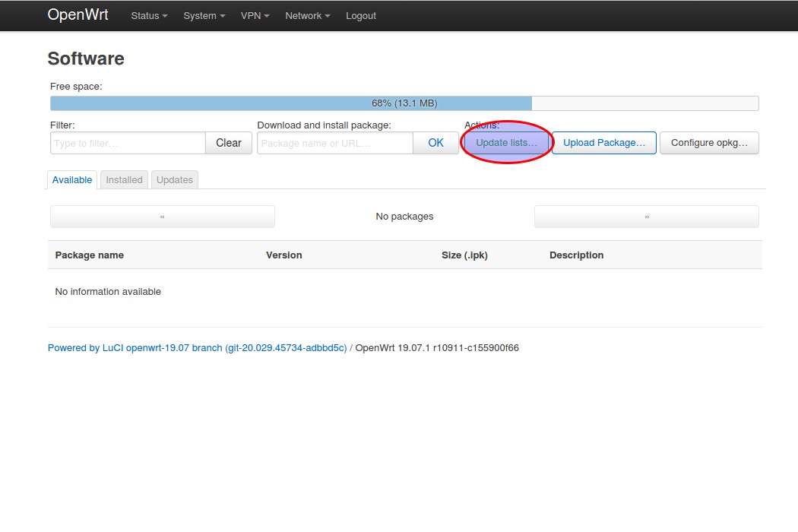Click the Clear filter button
The image size is (798, 532).
(229, 143)
